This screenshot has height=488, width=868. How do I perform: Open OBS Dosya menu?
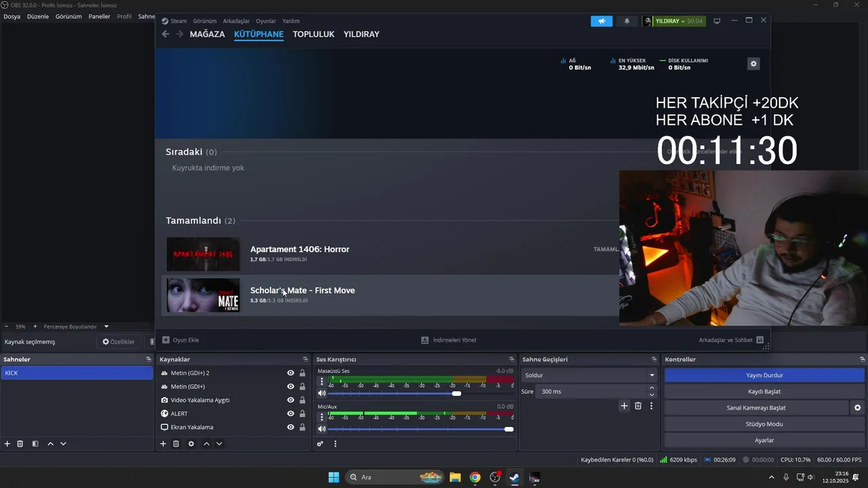[x=12, y=16]
